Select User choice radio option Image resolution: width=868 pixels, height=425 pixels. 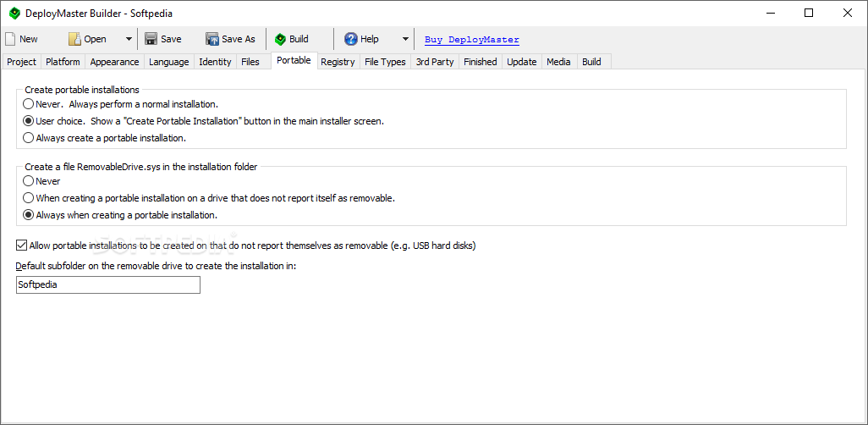pyautogui.click(x=28, y=121)
